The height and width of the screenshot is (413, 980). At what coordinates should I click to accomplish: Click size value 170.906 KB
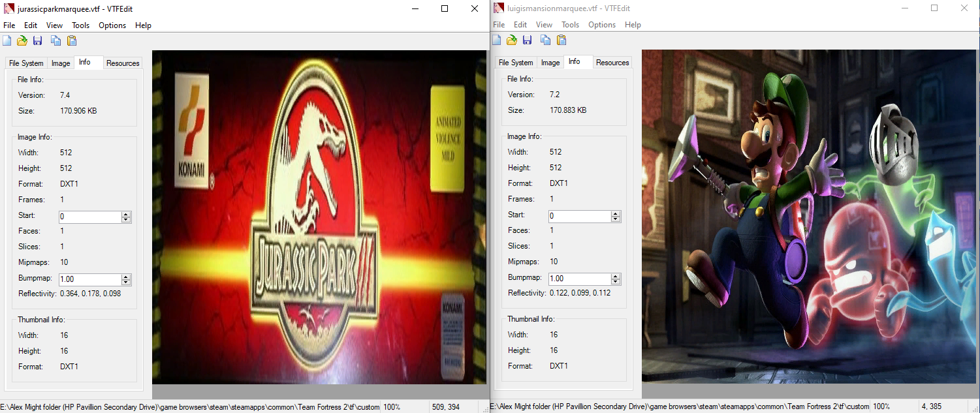click(x=78, y=111)
